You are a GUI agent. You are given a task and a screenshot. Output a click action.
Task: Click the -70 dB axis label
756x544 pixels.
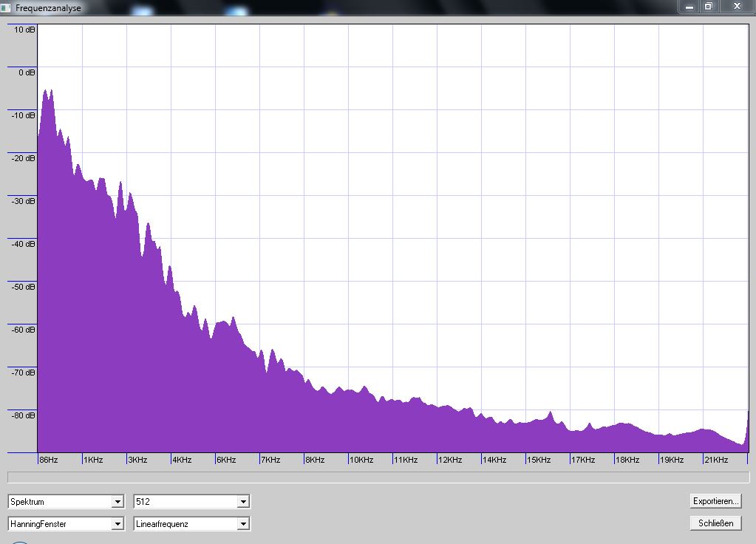pyautogui.click(x=24, y=373)
